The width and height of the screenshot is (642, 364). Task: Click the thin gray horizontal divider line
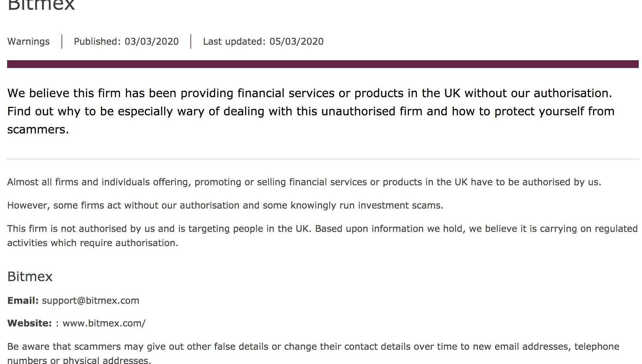tap(323, 159)
